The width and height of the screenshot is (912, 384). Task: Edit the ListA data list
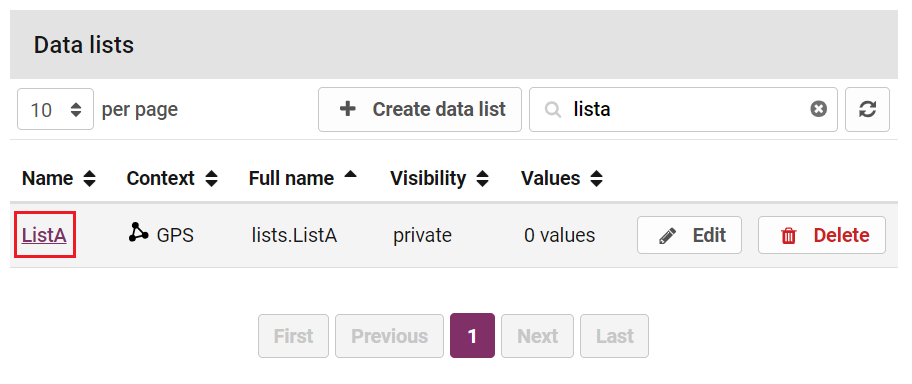point(689,235)
